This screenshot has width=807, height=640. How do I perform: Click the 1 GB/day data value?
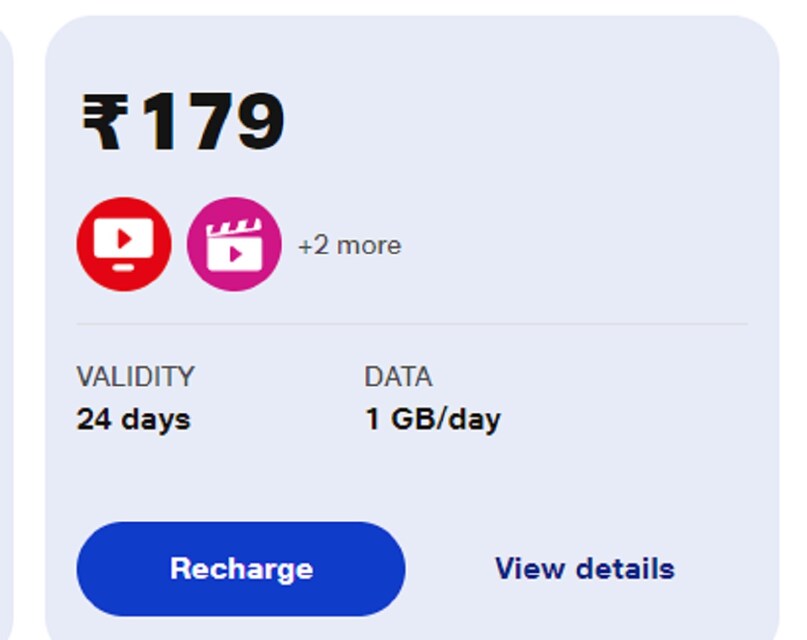(x=432, y=418)
